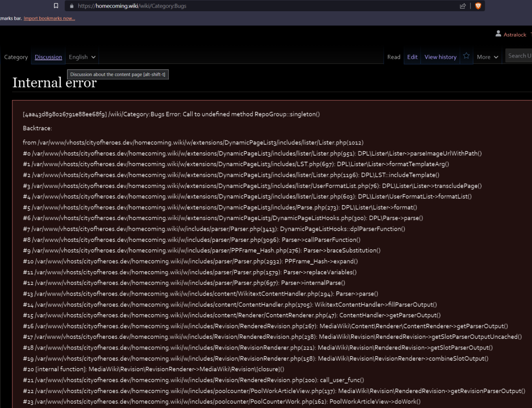Screen dimensions: 532x408
Task: Click backtrace line #23 PoolWorkArticleView->doWork()
Action: click(x=221, y=402)
